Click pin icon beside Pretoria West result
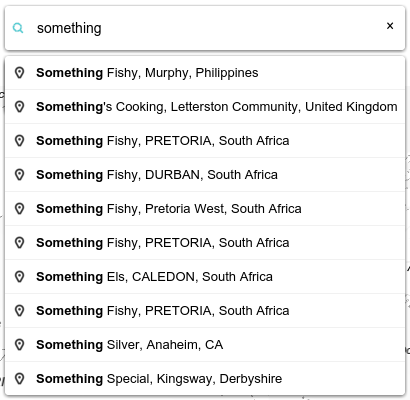 20,209
